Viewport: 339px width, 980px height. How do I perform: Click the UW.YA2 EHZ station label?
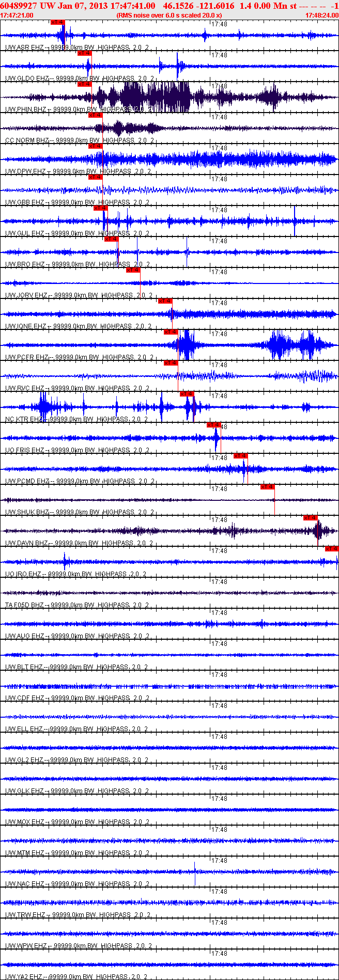24,977
